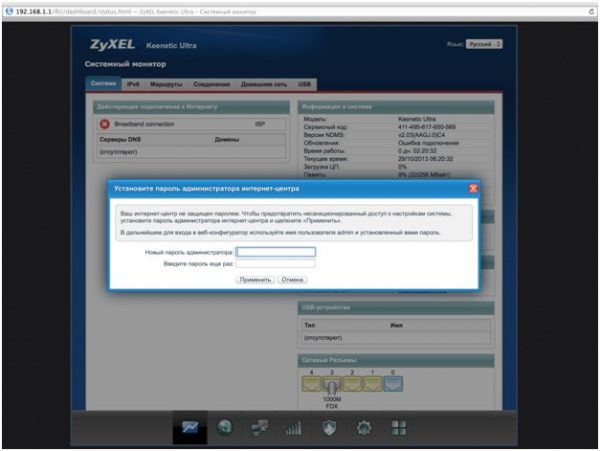Click the ZyXEL logo
This screenshot has height=451, width=600.
(112, 45)
